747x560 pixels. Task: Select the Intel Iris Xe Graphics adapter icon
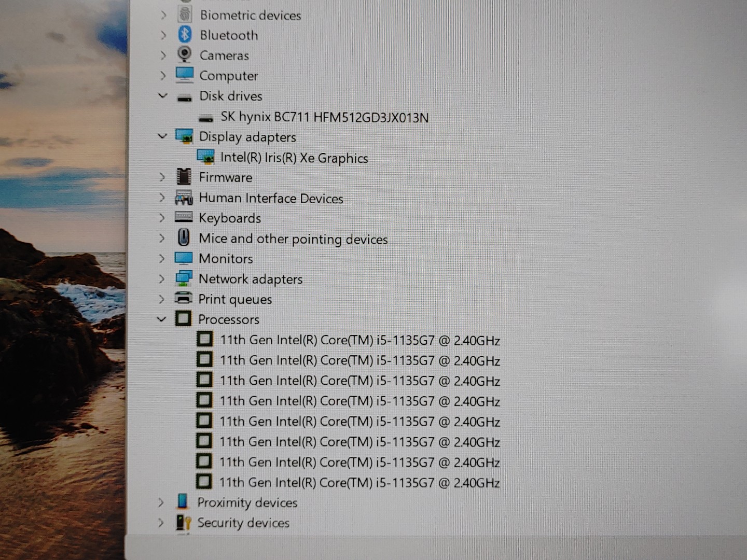(x=205, y=157)
